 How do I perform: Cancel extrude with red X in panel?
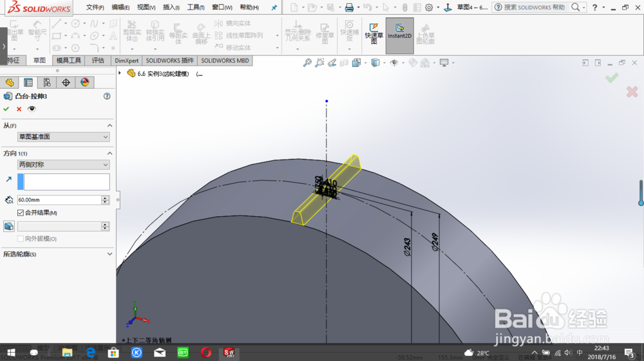point(19,109)
